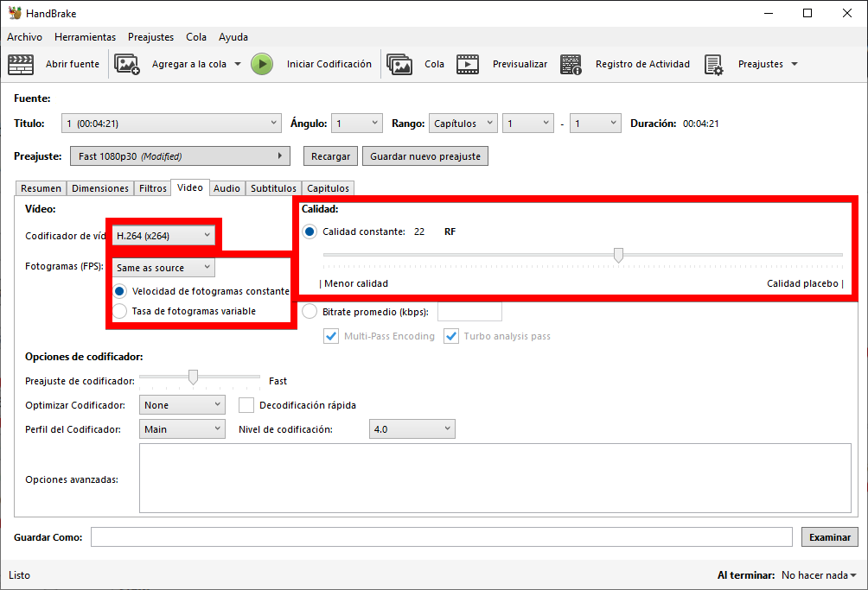Click the Preajustes document gear icon
The height and width of the screenshot is (590, 868).
(713, 64)
